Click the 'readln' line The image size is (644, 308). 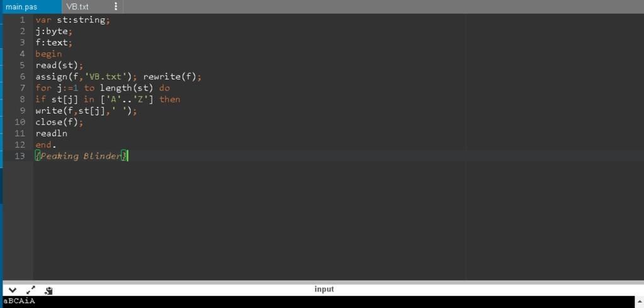[52, 134]
